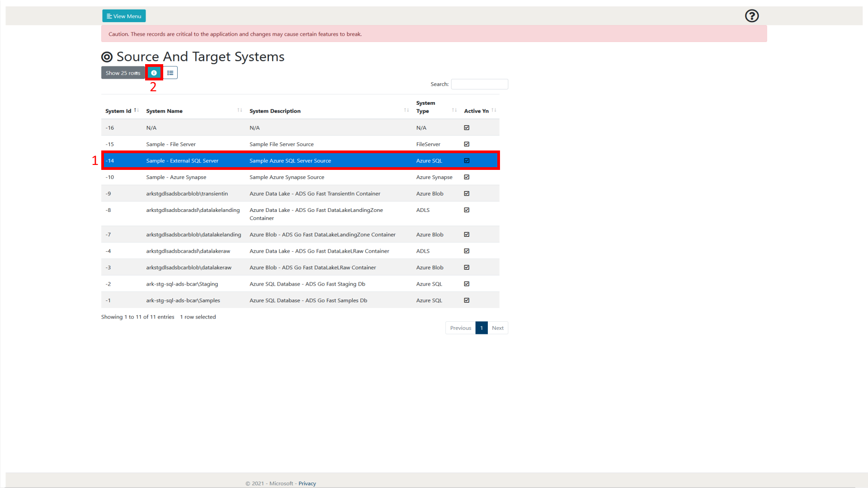868x488 pixels.
Task: Toggle Active checkbox for arkstgdlsadsbcaradsl\datalakeraw
Action: click(467, 251)
